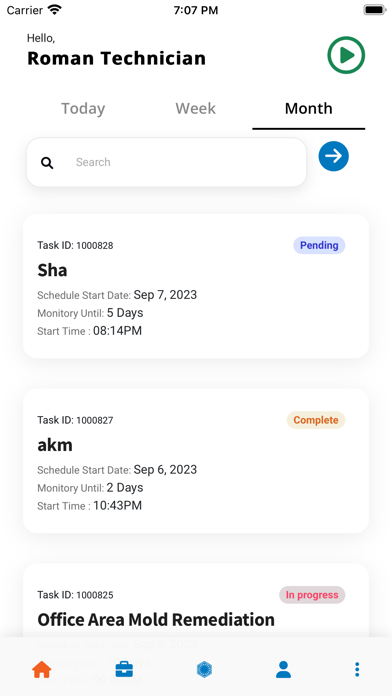Screen dimensions: 392x696
Task: Tap the magnifying glass search icon
Action: [47, 163]
